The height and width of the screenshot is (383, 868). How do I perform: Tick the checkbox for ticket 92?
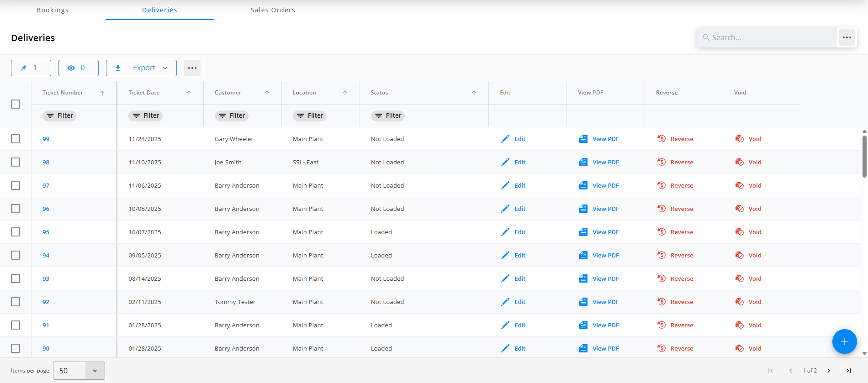(16, 302)
